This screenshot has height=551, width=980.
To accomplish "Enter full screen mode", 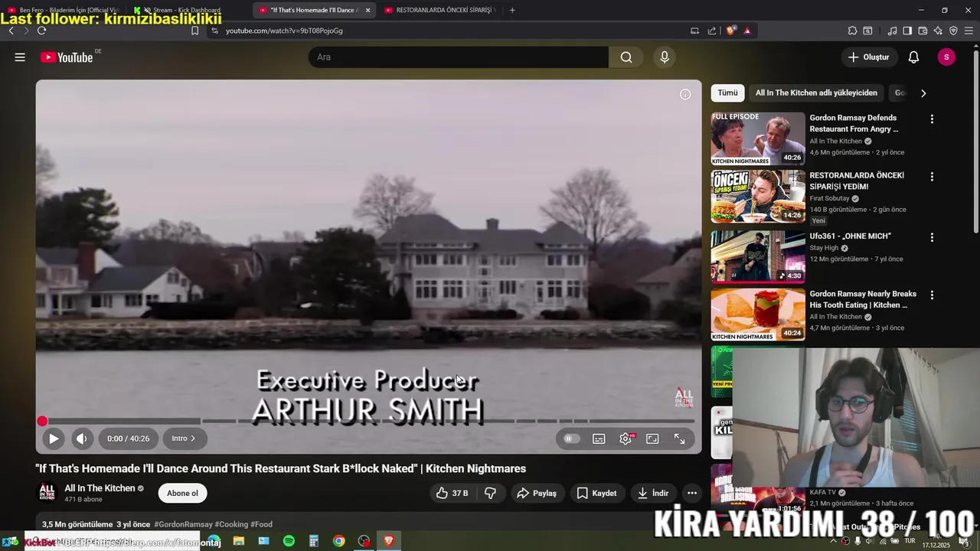I will [x=679, y=439].
